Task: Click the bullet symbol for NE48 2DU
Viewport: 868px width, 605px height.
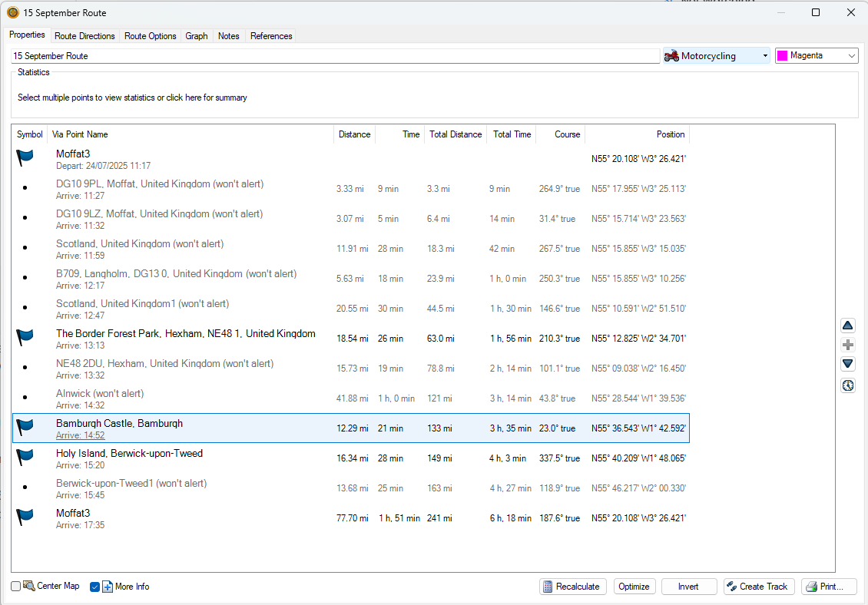Action: coord(25,368)
